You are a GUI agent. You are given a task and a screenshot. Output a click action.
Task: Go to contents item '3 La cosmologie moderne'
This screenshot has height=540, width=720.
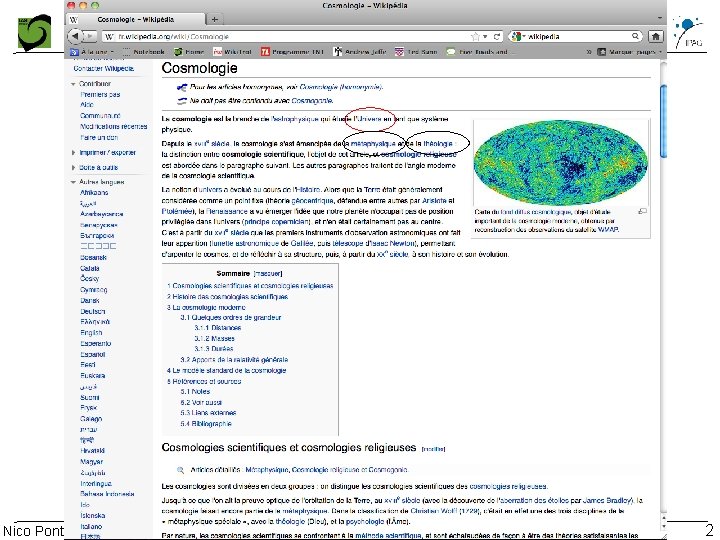click(206, 307)
